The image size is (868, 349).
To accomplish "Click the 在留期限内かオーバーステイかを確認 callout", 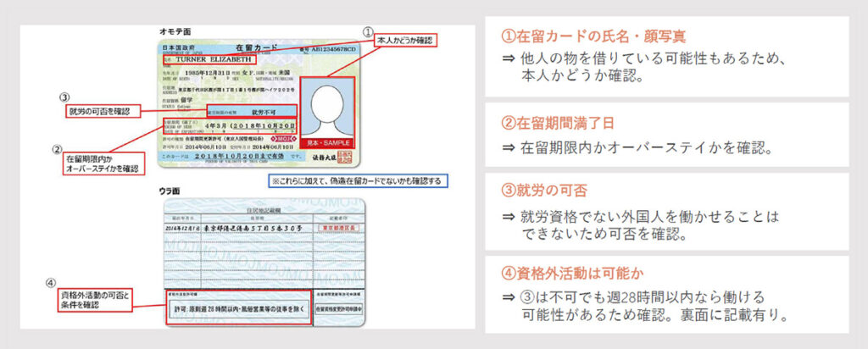I will pyautogui.click(x=100, y=163).
